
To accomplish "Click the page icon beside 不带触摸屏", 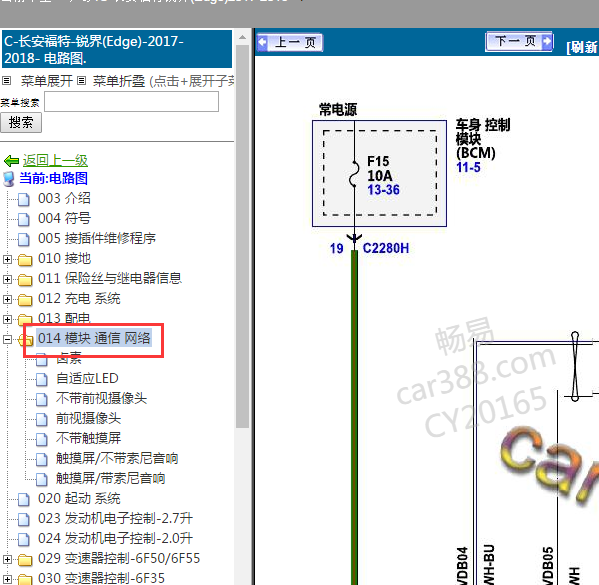I will (42, 439).
